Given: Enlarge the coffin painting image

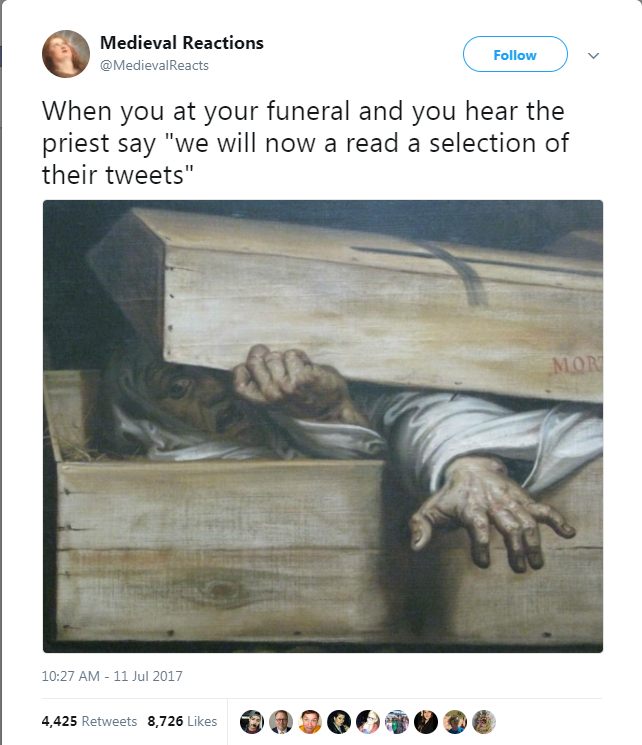Looking at the screenshot, I should click(323, 426).
